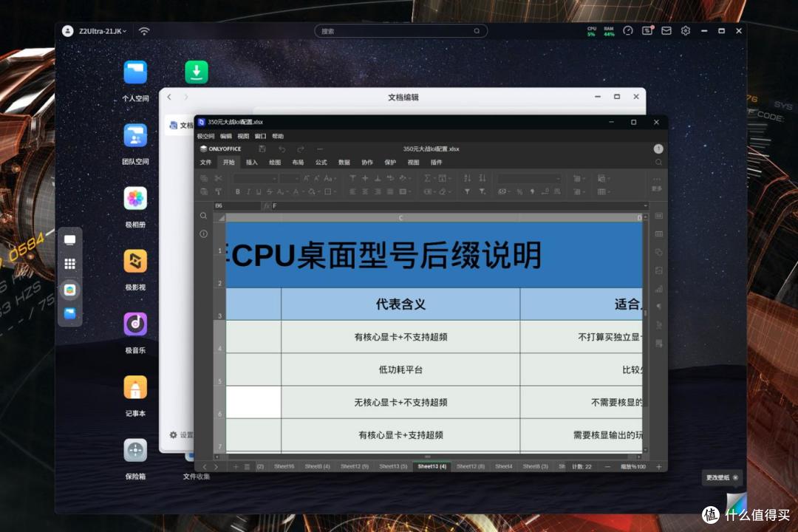Open the font color picker
798x532 pixels.
[298, 192]
